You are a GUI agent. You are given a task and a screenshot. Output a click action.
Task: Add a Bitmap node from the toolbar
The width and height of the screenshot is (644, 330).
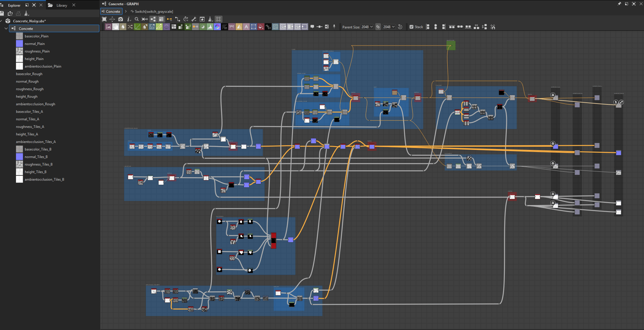tap(108, 27)
